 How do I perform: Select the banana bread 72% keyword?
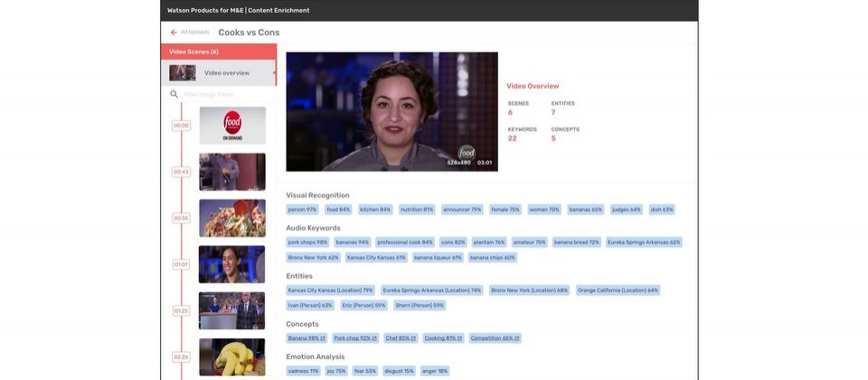577,242
